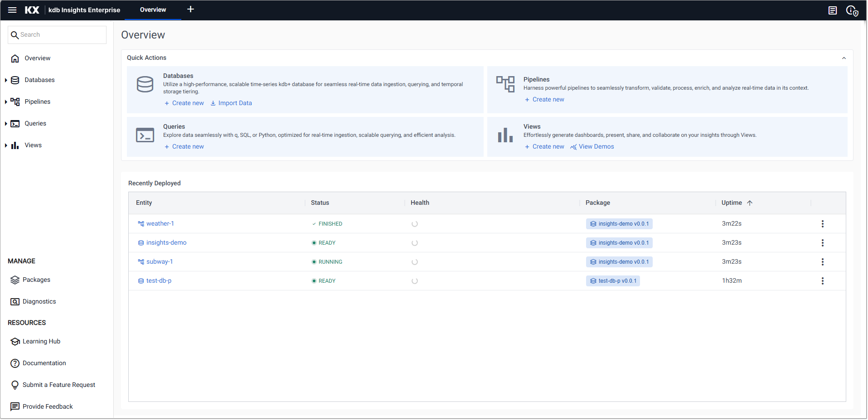Viewport: 868px width, 420px height.
Task: Select the Pipelines icon in the sidebar
Action: click(x=15, y=101)
